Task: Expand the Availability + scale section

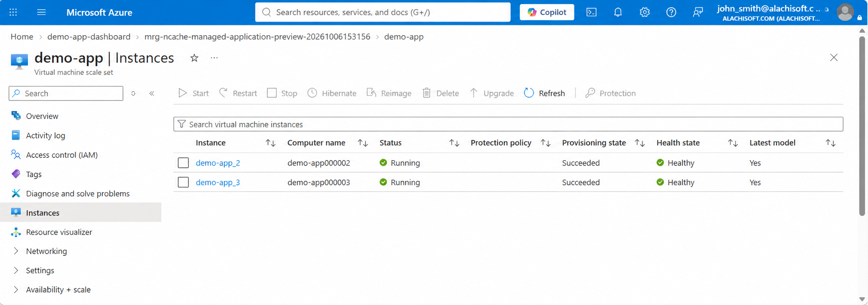Action: click(x=16, y=289)
